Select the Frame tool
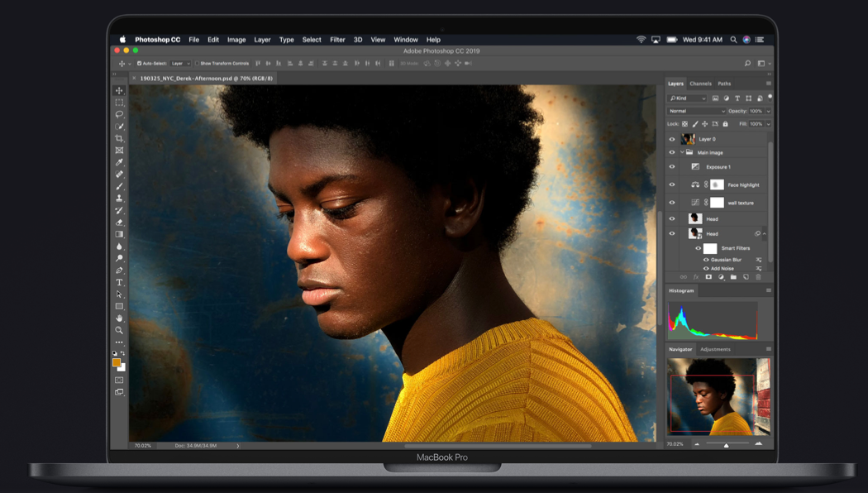The width and height of the screenshot is (868, 493). click(119, 150)
